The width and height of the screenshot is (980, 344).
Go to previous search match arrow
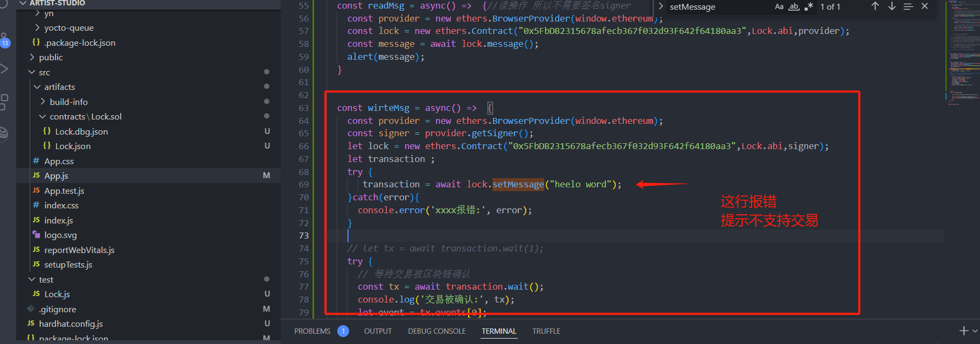(x=875, y=6)
